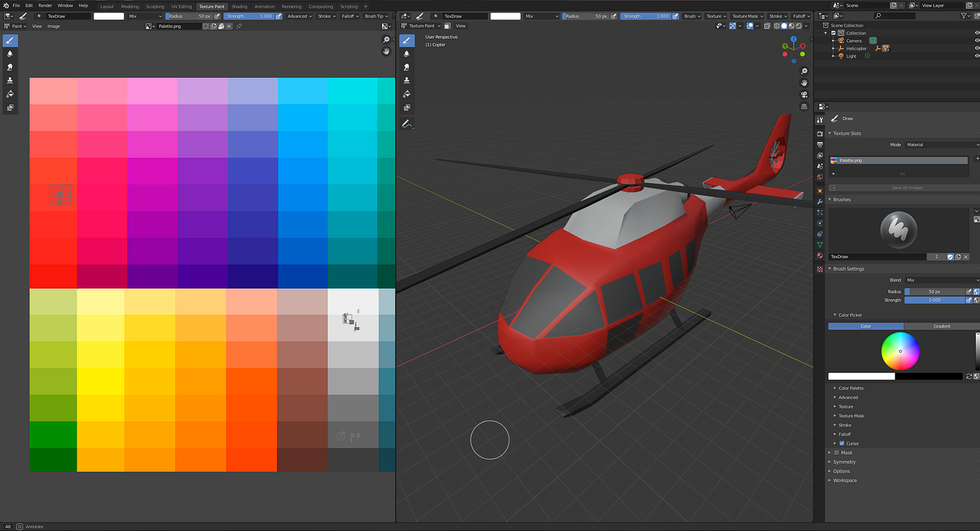This screenshot has height=531, width=980.
Task: Expand the Symmetry panel
Action: 844,462
